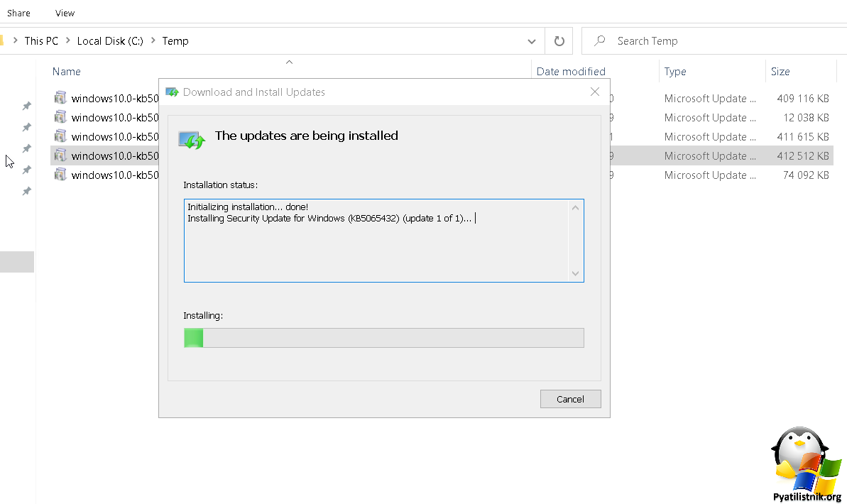Screen dimensions: 847x504
Task: Expand the chevron between Local Disk (C:) and Temp
Action: coord(153,41)
